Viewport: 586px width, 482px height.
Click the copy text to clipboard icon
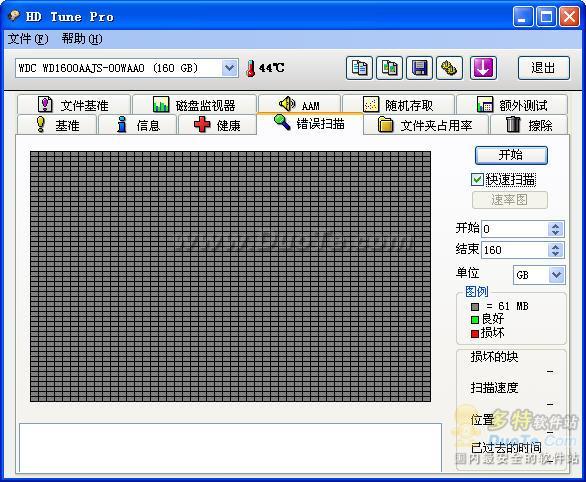pos(359,68)
